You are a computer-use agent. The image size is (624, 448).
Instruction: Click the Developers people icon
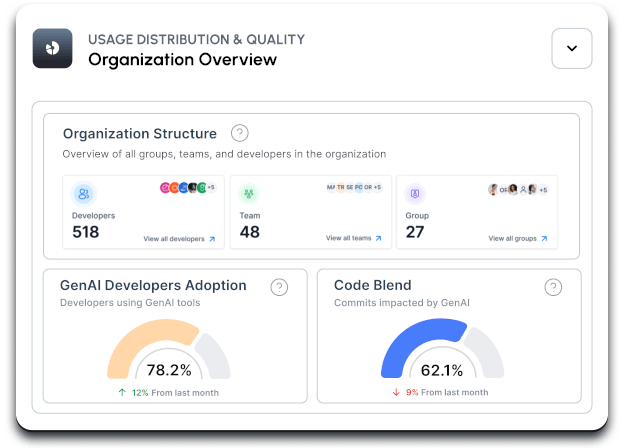tap(84, 193)
